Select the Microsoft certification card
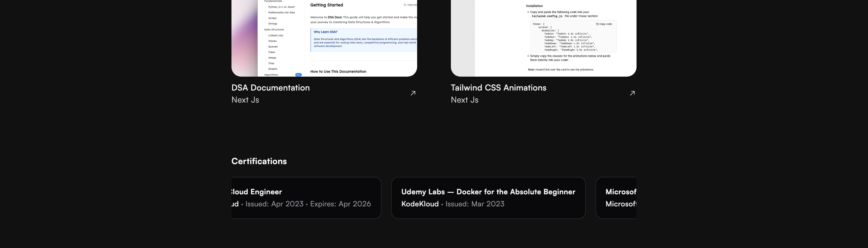The width and height of the screenshot is (868, 248). 616,198
